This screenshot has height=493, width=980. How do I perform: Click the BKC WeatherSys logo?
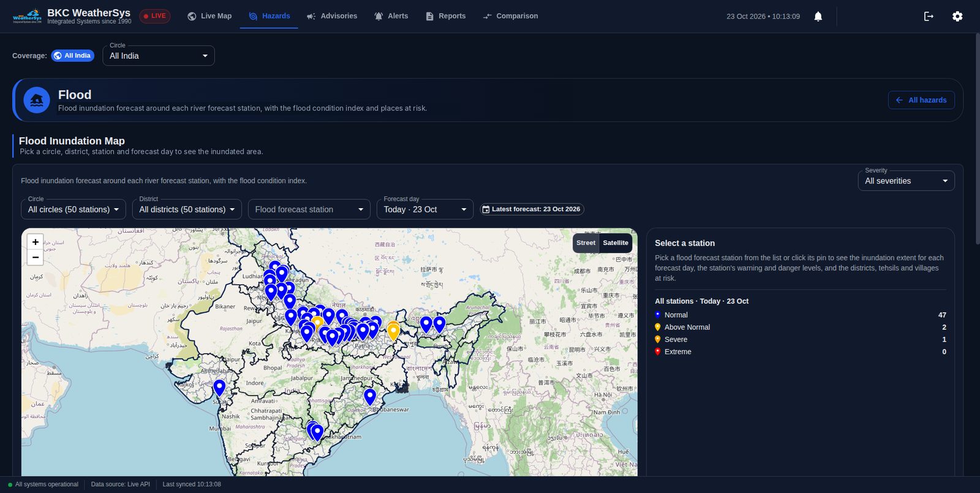coord(28,16)
